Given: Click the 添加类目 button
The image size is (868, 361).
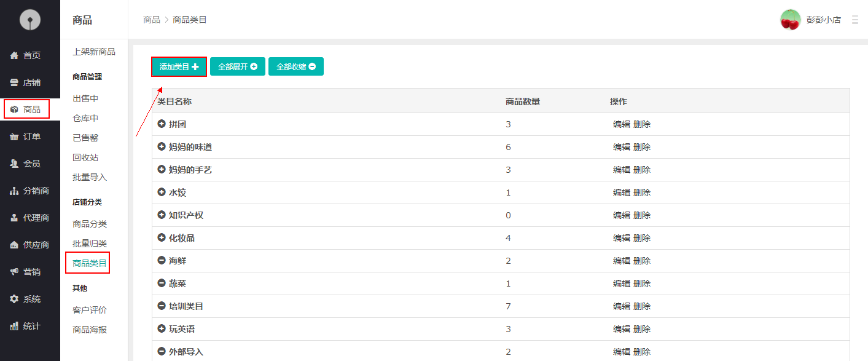Looking at the screenshot, I should pos(179,67).
